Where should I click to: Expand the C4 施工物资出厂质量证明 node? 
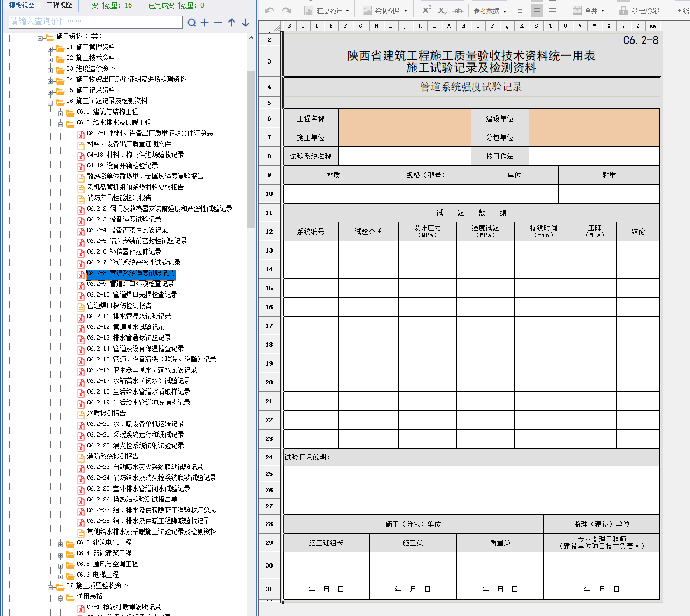click(x=50, y=81)
